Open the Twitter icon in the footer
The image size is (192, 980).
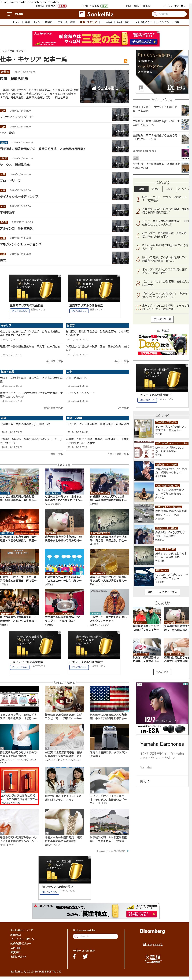coord(85,956)
